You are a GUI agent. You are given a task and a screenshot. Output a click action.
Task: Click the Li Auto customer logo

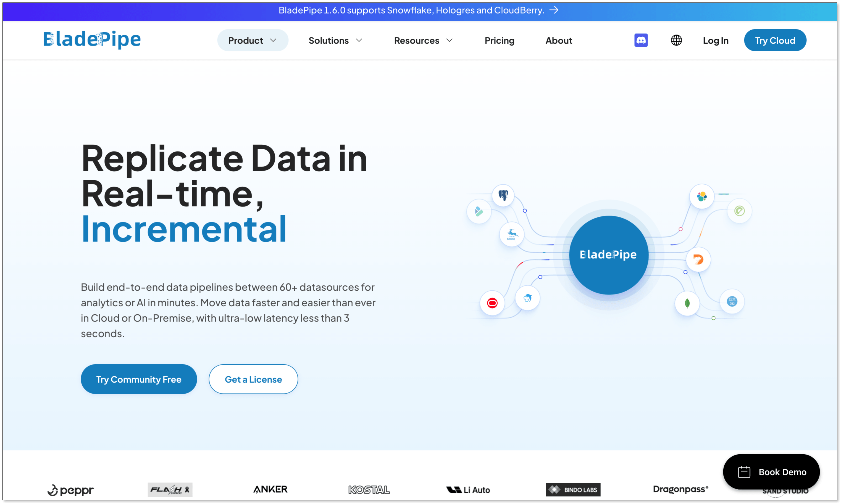[x=468, y=489]
